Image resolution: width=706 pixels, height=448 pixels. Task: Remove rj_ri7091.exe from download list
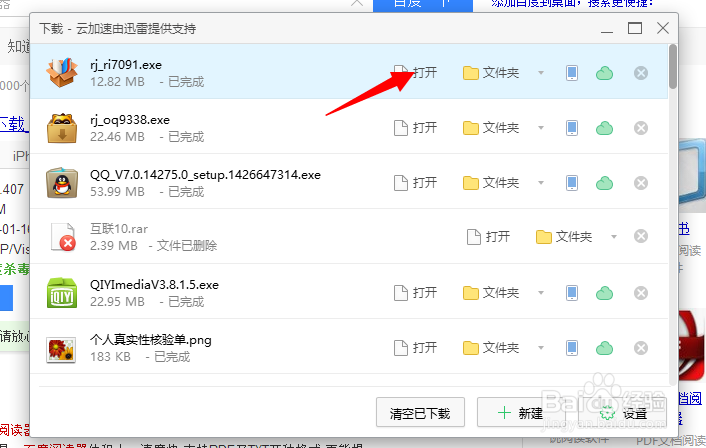[x=641, y=73]
